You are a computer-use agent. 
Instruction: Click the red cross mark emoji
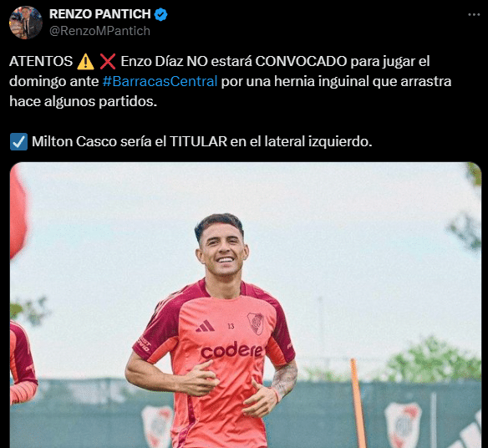108,61
